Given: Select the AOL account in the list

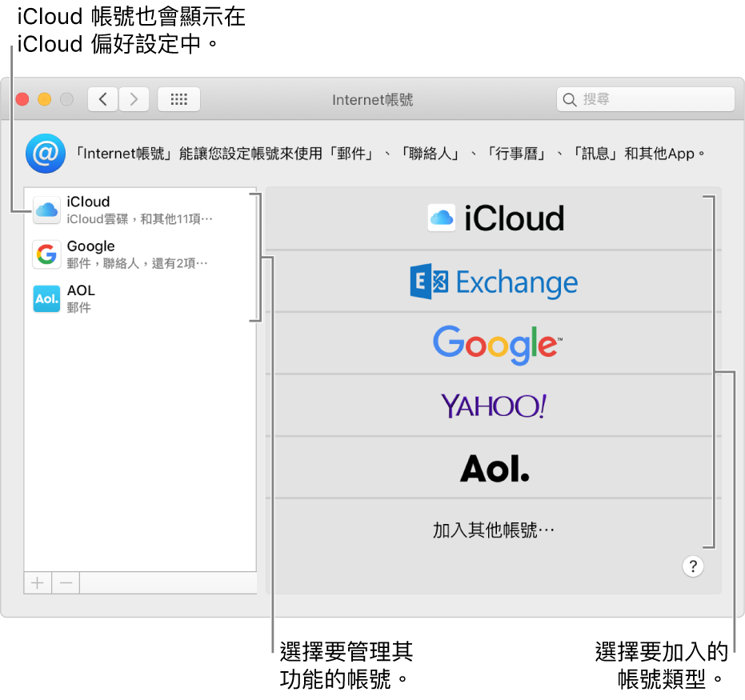Looking at the screenshot, I should coord(140,298).
